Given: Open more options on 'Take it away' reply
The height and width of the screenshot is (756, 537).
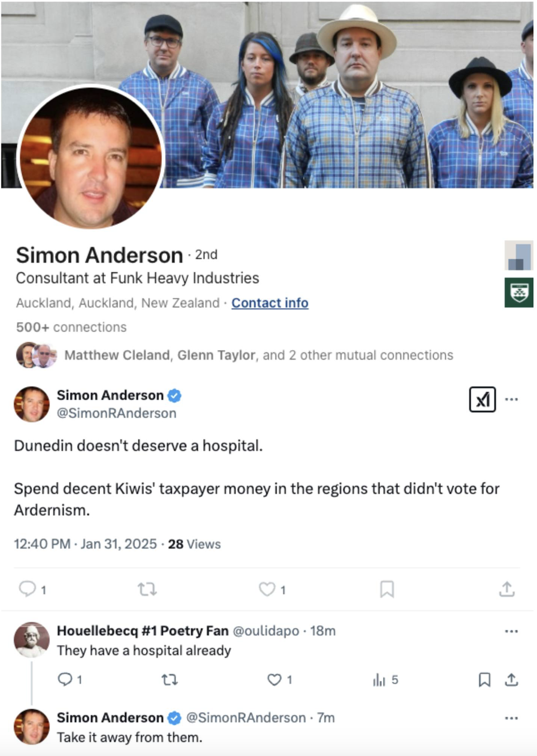Looking at the screenshot, I should [x=511, y=718].
